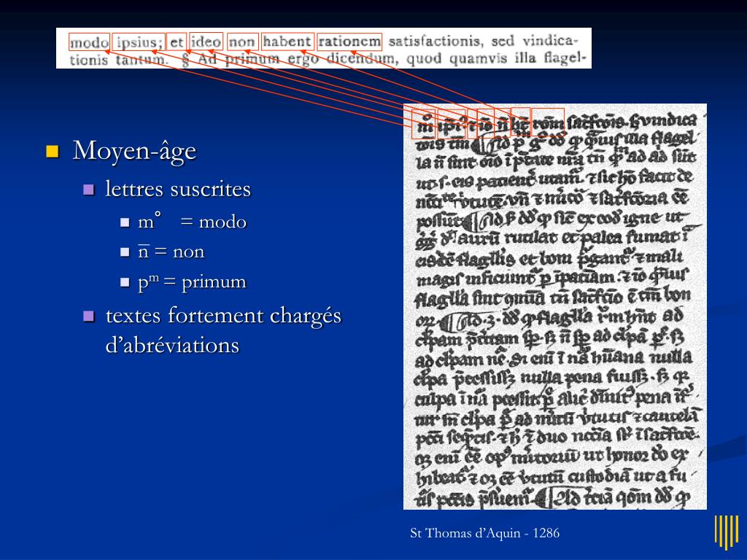Image resolution: width=747 pixels, height=560 pixels.
Task: Click the heading text "Moyen-âge"
Action: tap(134, 152)
